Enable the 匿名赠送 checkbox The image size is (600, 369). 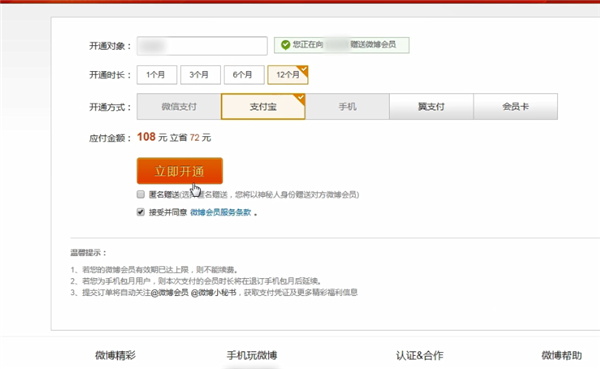[x=141, y=194]
